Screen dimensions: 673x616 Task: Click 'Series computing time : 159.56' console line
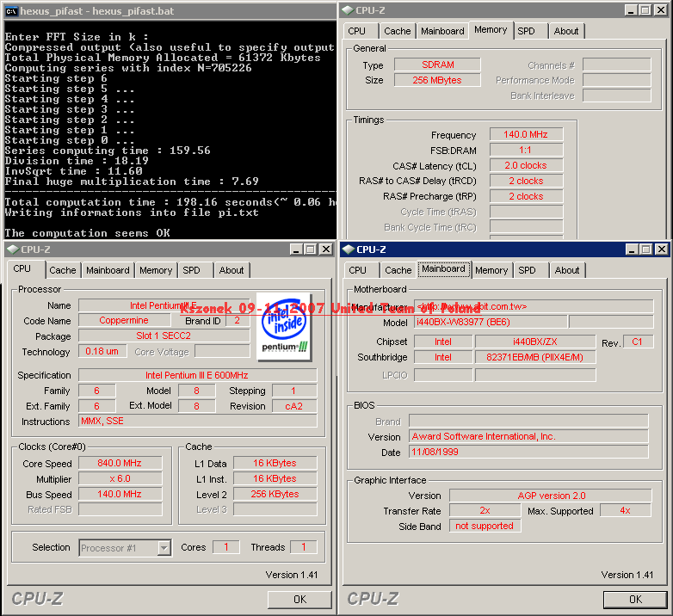point(108,151)
